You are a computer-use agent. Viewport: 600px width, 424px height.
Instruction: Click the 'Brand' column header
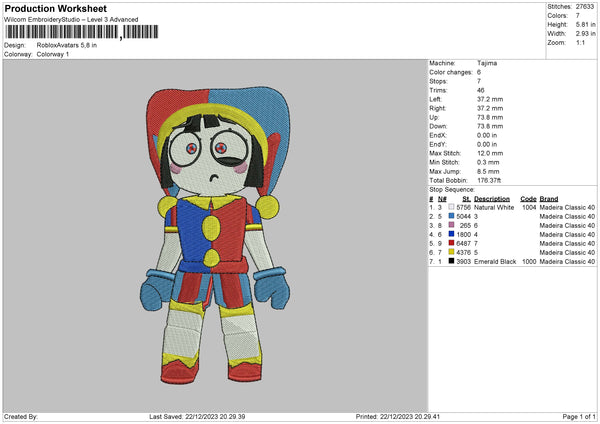(x=549, y=199)
